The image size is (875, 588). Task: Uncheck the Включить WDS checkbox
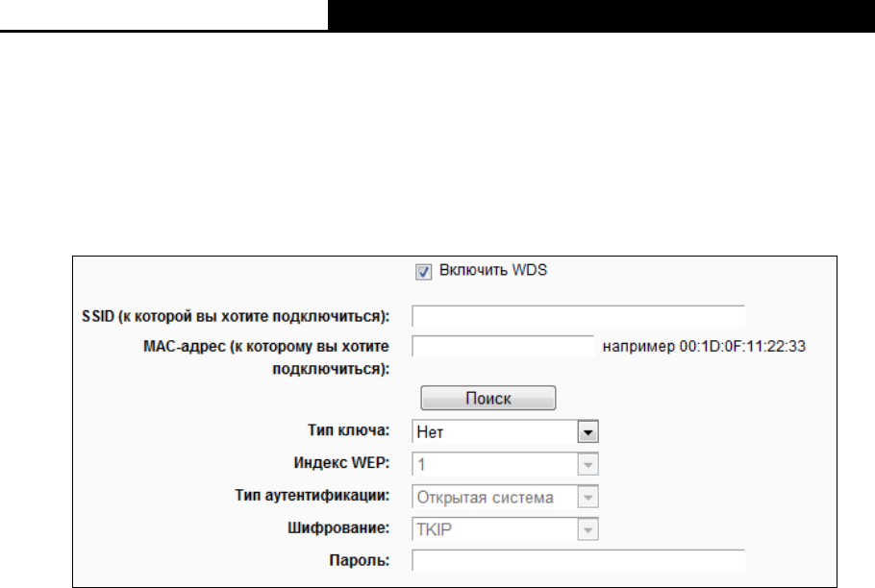(423, 272)
